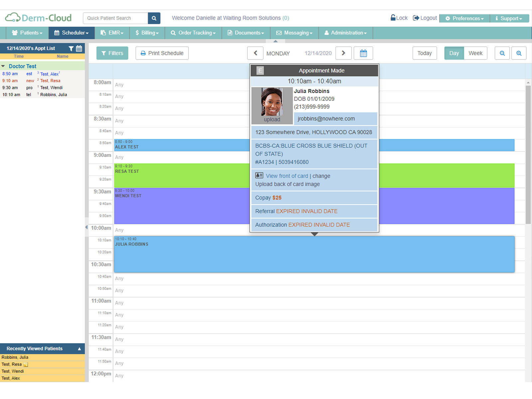The height and width of the screenshot is (399, 532).
Task: Click the Lock icon link
Action: [399, 18]
